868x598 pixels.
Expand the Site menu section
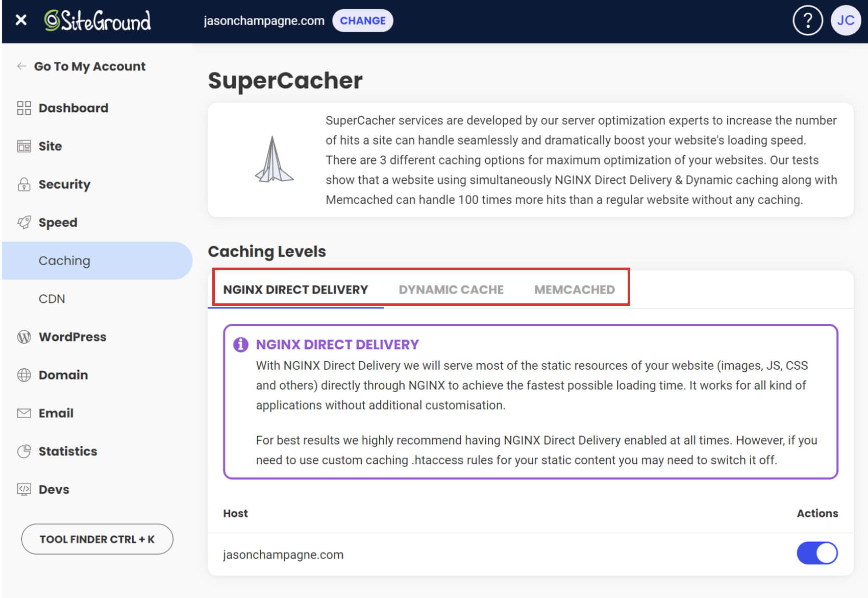point(50,146)
